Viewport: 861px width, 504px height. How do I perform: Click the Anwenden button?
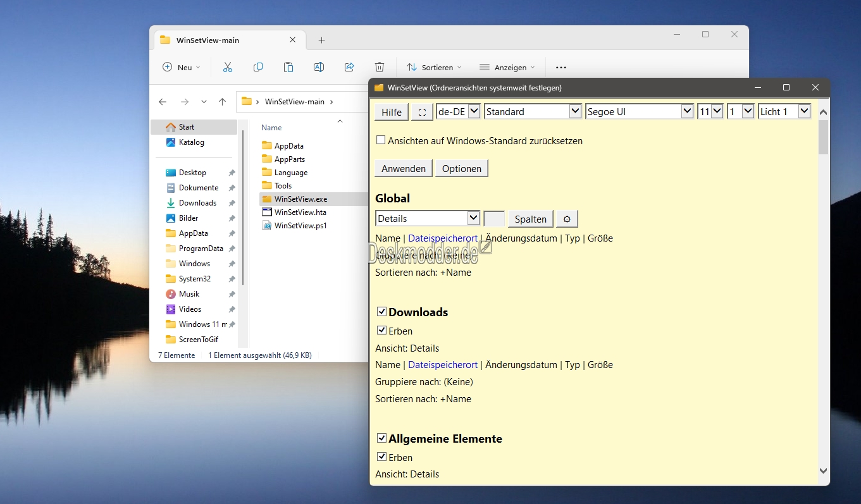tap(404, 168)
